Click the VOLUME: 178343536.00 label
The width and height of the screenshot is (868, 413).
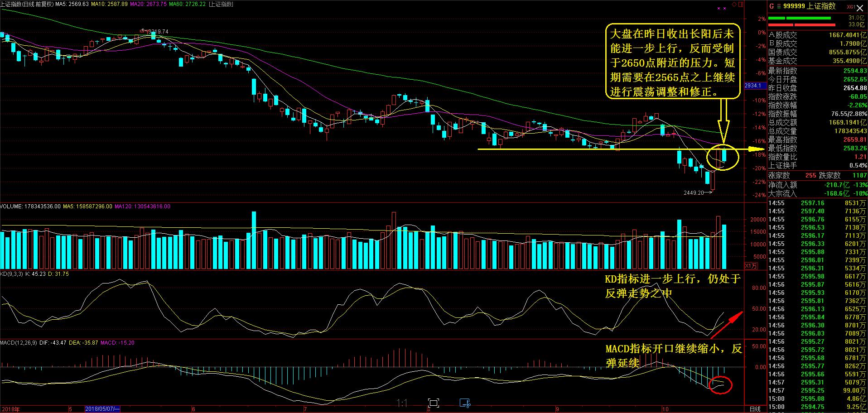click(x=30, y=206)
